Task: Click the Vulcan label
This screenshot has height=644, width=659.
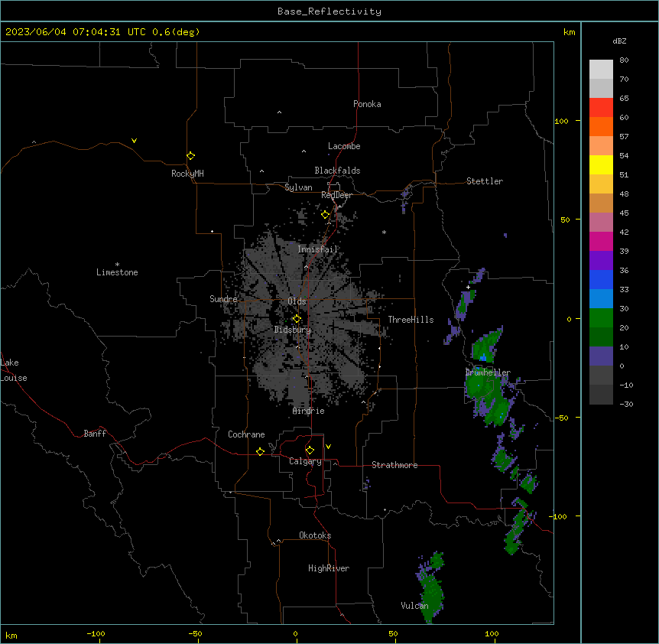Action: (x=415, y=606)
